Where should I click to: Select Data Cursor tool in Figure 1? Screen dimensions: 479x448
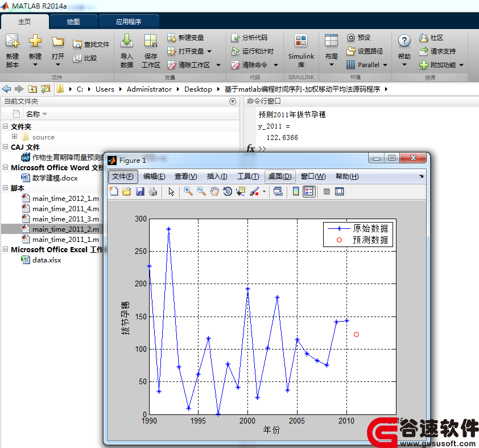(241, 192)
